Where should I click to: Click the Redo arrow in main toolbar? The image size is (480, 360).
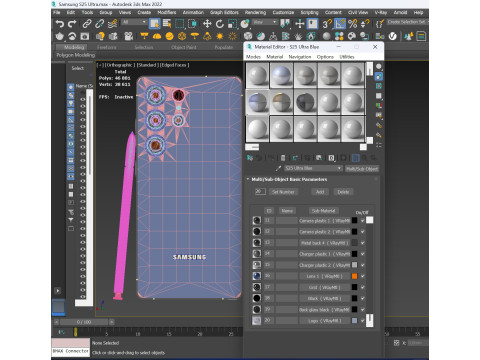[72, 24]
